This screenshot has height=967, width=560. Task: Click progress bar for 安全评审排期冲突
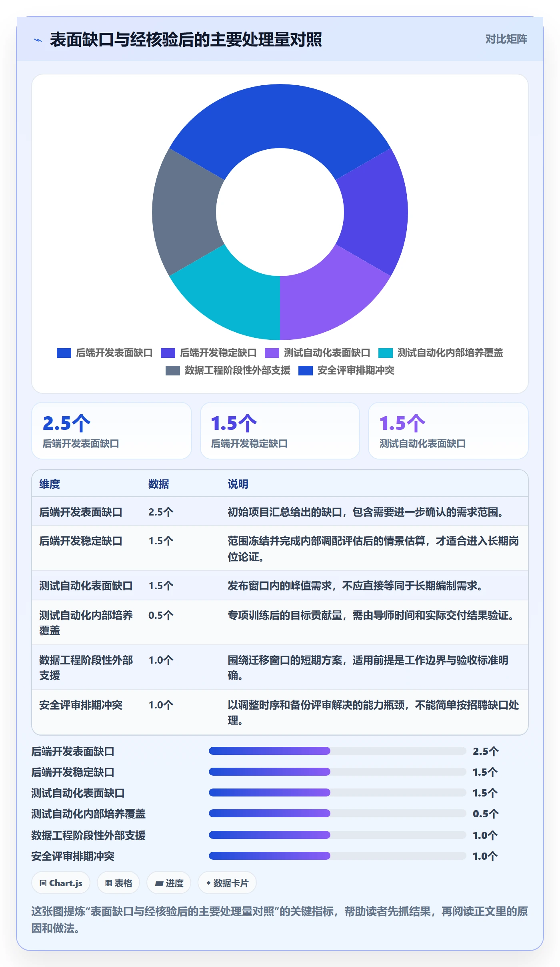338,856
